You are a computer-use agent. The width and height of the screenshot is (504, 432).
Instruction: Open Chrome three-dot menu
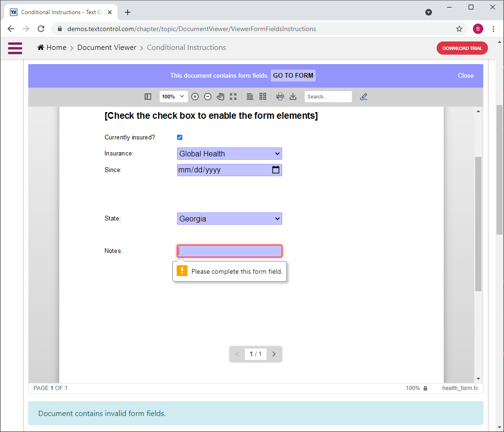point(493,29)
